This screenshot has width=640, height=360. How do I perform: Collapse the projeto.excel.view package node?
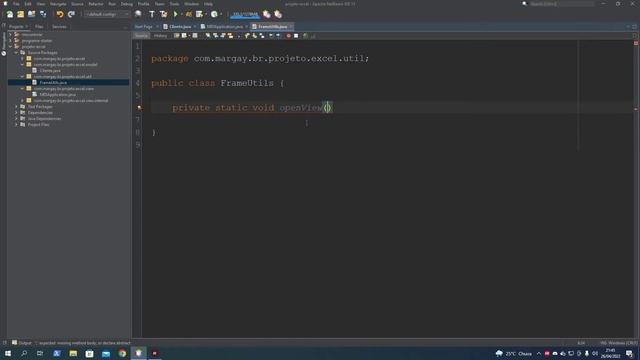[22, 89]
